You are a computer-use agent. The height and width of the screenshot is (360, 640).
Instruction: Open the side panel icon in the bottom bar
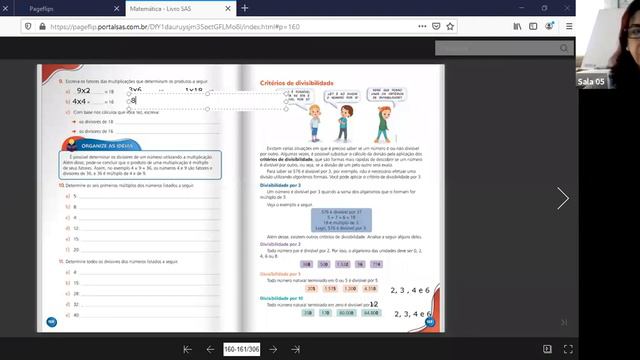click(547, 349)
